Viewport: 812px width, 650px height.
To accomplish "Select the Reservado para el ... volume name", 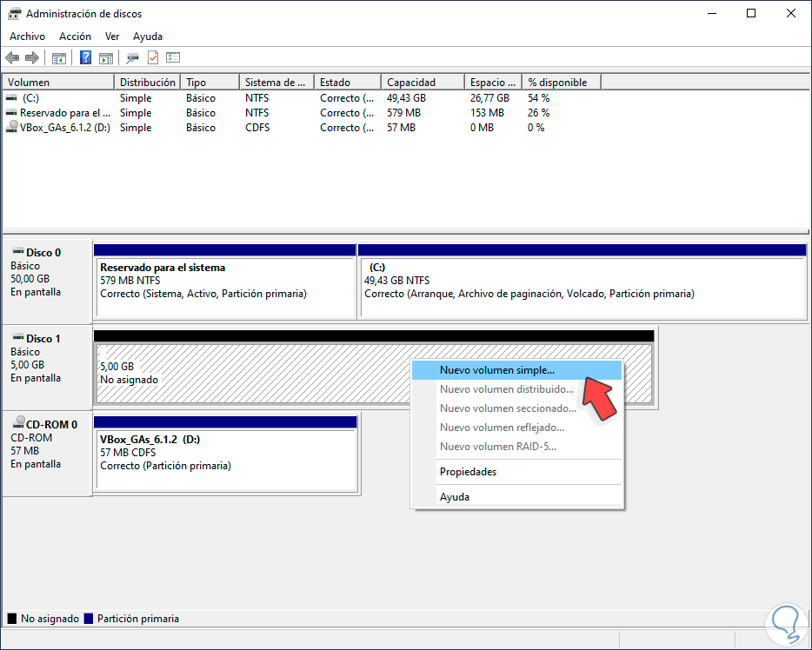I will (65, 113).
